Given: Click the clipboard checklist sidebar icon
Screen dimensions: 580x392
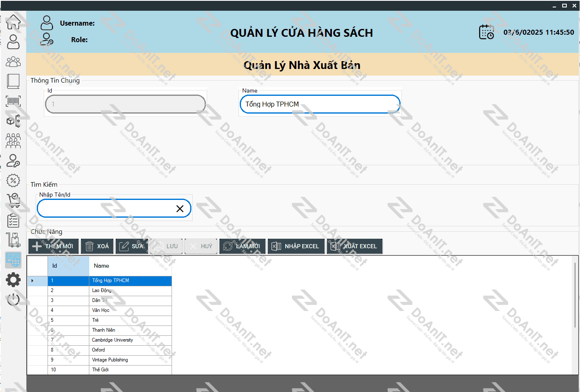Looking at the screenshot, I should pyautogui.click(x=13, y=221).
